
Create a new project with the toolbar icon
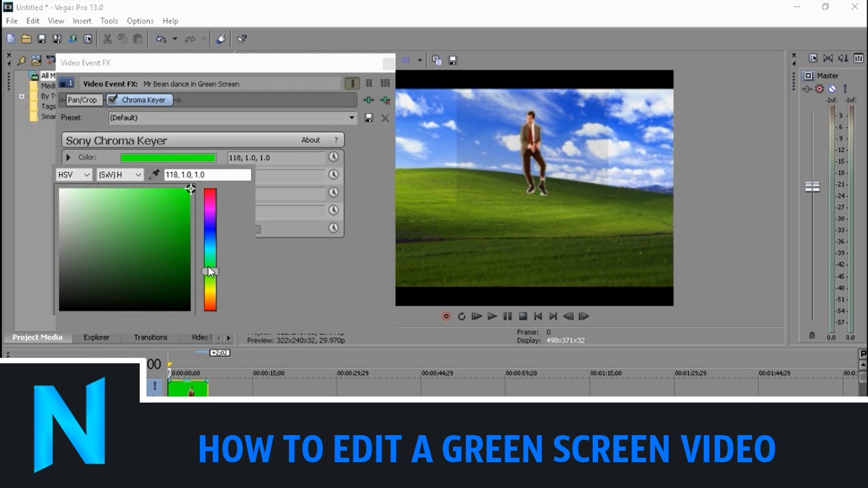[x=12, y=39]
